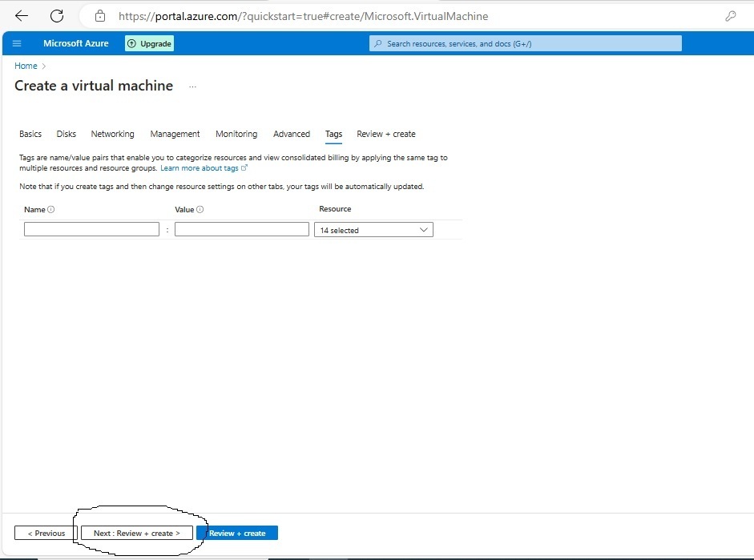Switch to the Management tab

click(175, 134)
